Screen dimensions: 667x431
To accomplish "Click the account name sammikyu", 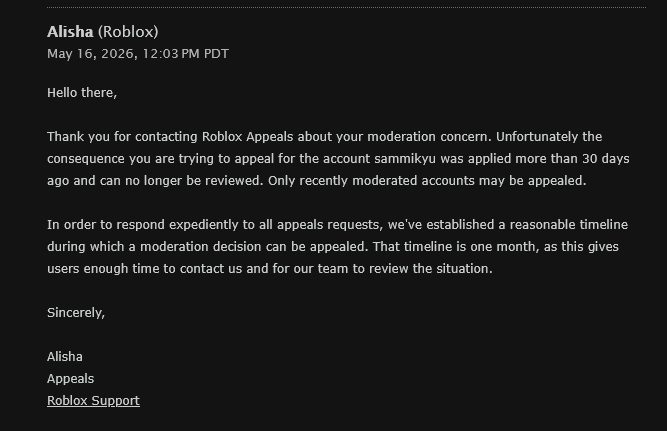I will 405,159.
